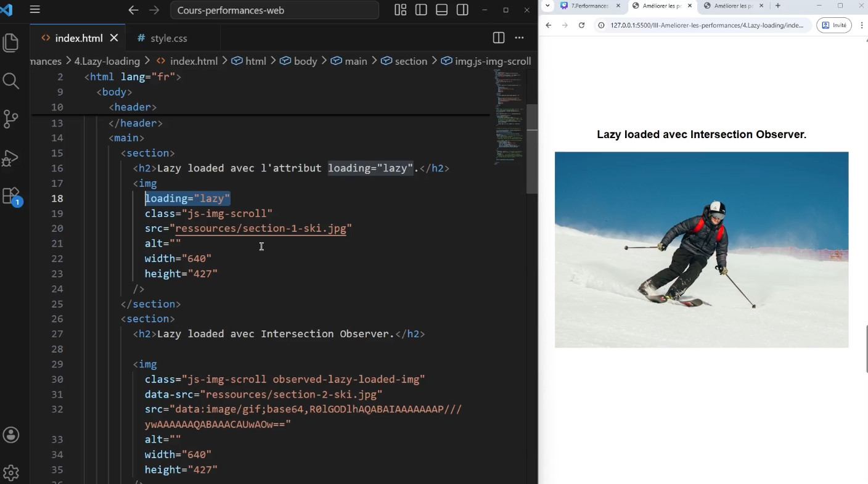Image resolution: width=868 pixels, height=484 pixels.
Task: Toggle the secondary side bar
Action: 462,10
